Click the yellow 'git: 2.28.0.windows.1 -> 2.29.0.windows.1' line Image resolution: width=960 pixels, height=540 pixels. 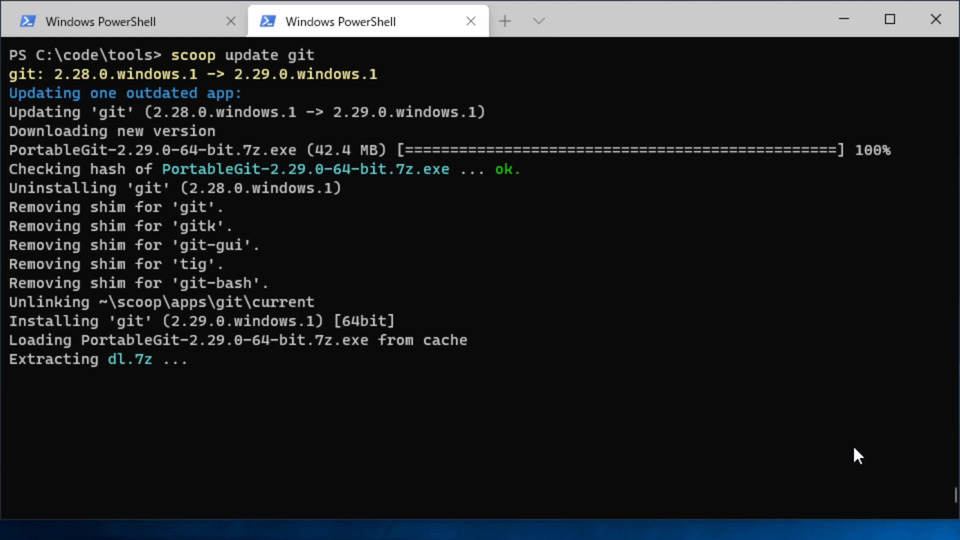click(x=193, y=74)
